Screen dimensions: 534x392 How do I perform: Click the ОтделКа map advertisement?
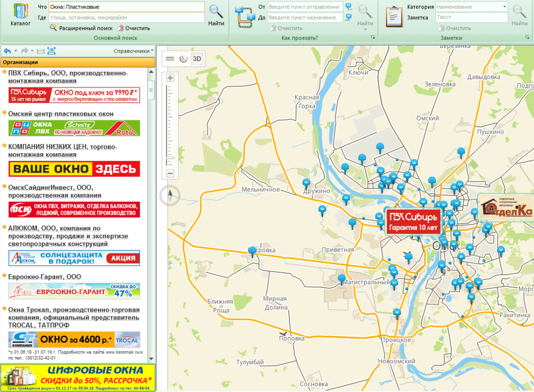coord(506,208)
